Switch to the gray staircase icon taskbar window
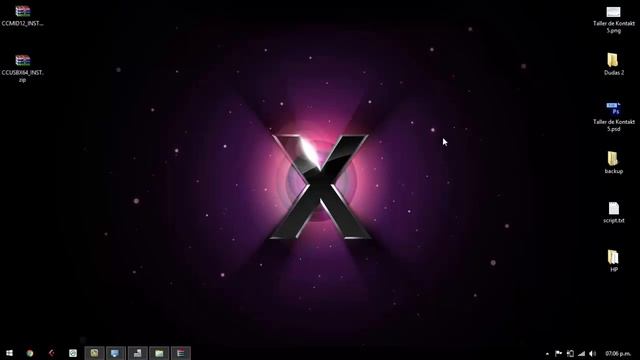Screen dimensions: 640x360 138,353
